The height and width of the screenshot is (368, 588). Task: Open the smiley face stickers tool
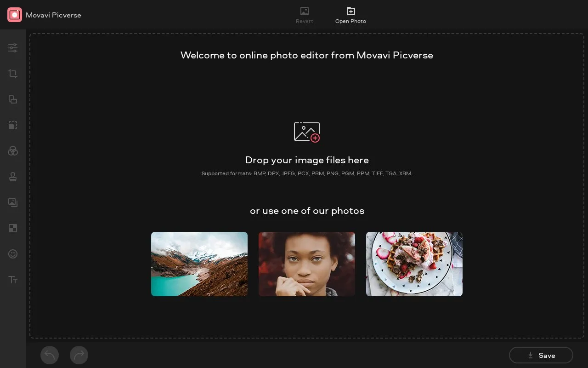(13, 254)
